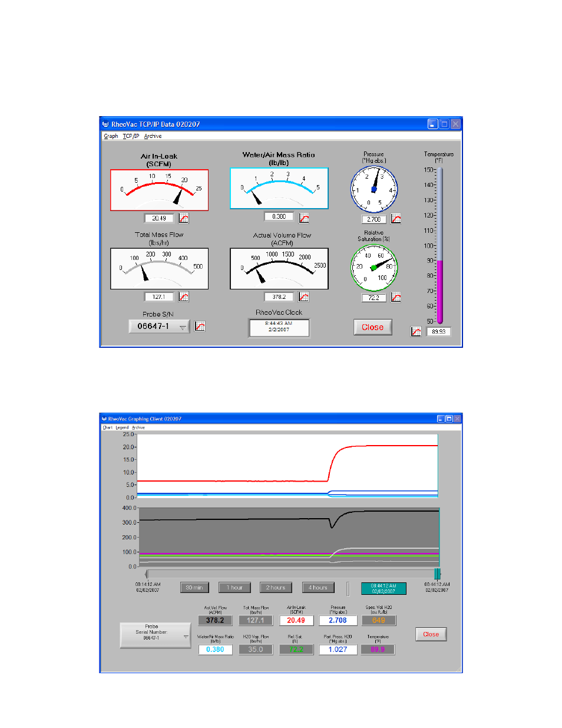Open graph icon beside Water/Air Mass Ratio value

[x=304, y=218]
